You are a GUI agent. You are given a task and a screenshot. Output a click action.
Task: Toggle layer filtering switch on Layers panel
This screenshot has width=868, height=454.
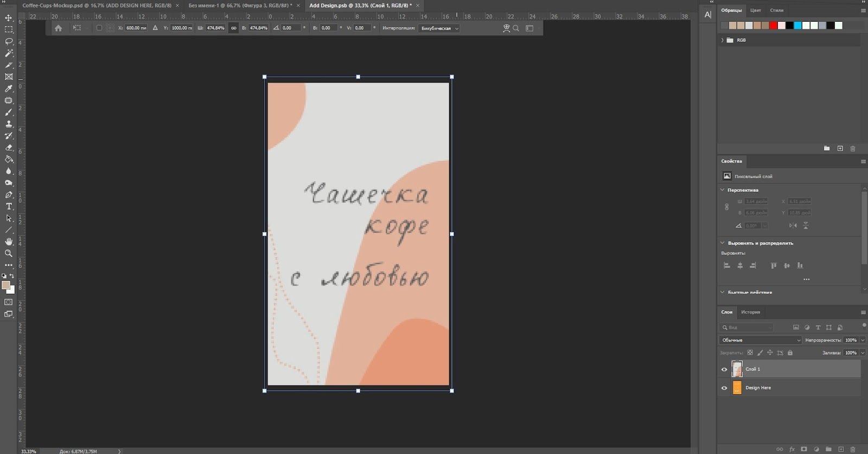point(864,326)
